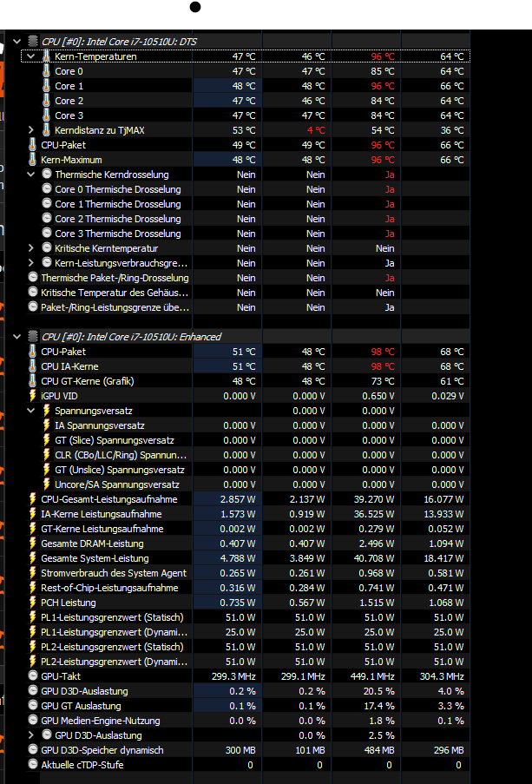
Task: Expand the collapsed GPU D3D-Auslastung node
Action: click(31, 735)
